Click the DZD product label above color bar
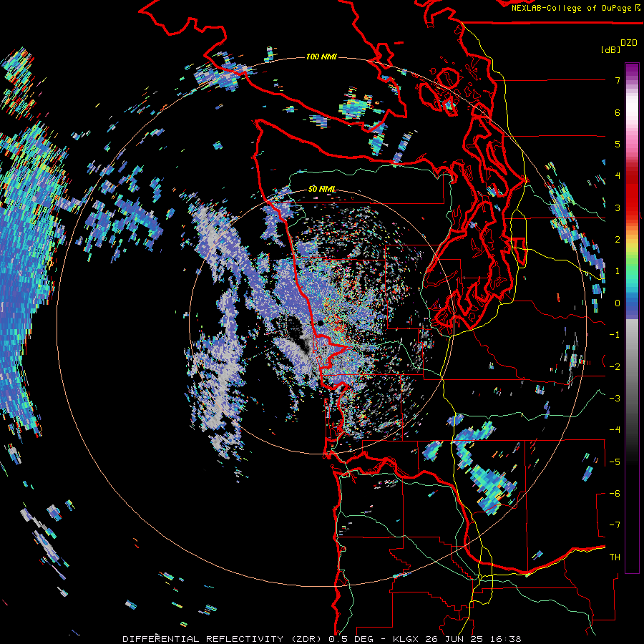Viewport: 644px width, 644px height. click(629, 43)
